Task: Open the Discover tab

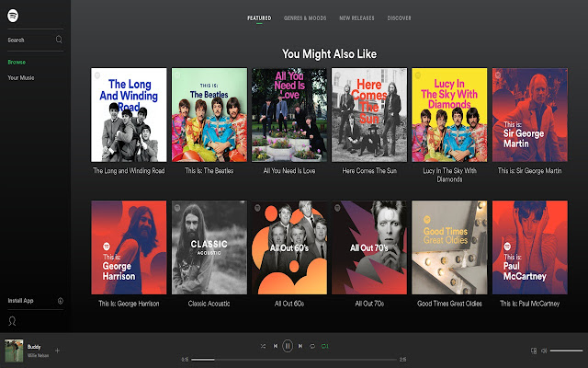Action: [399, 18]
